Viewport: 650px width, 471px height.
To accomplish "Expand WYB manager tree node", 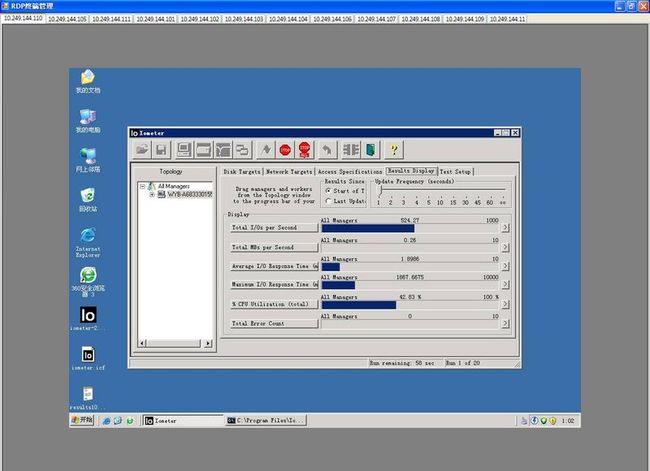I will click(152, 194).
